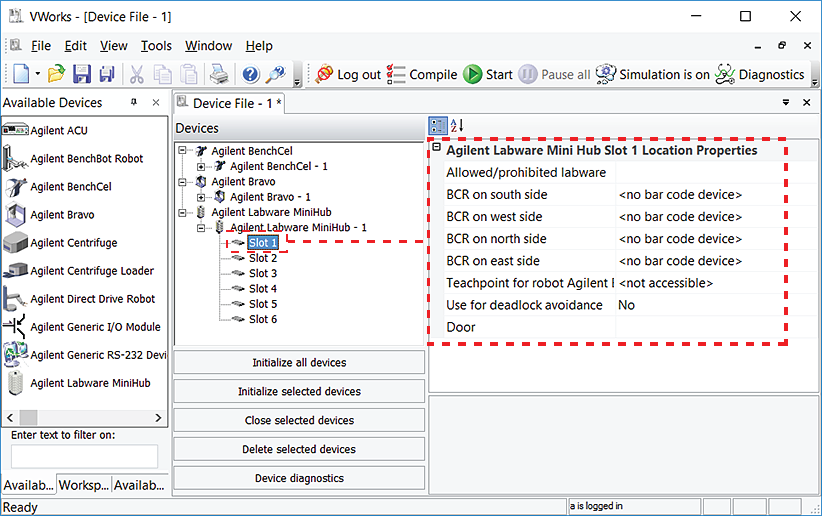822x516 pixels.
Task: Collapse the Agilent Labware MiniHub - 1 node
Action: 201,228
